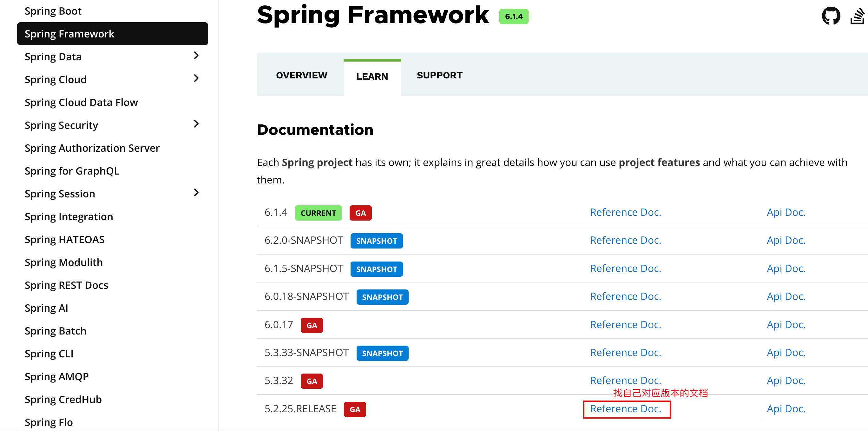Open Api Doc. for version 6.0.17
Screen dimensions: 868x431
pyautogui.click(x=786, y=325)
